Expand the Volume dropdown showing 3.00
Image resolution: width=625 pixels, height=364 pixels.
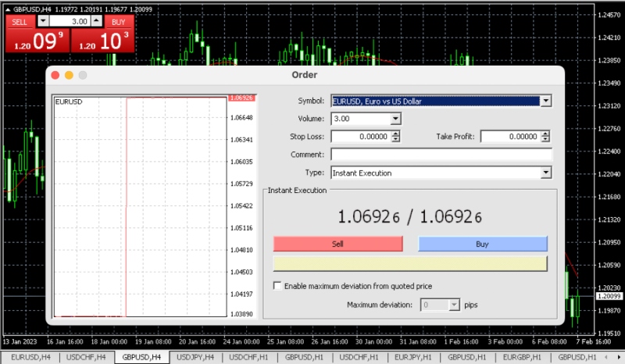(x=395, y=119)
